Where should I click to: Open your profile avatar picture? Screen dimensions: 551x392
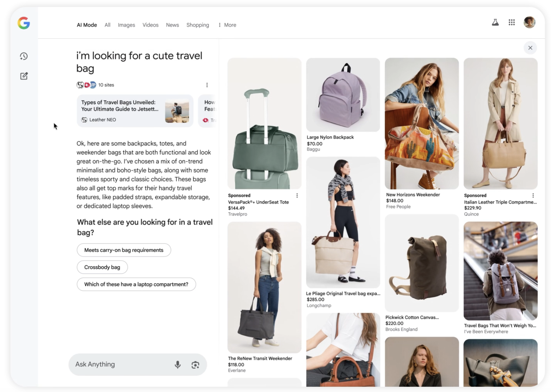pyautogui.click(x=529, y=22)
